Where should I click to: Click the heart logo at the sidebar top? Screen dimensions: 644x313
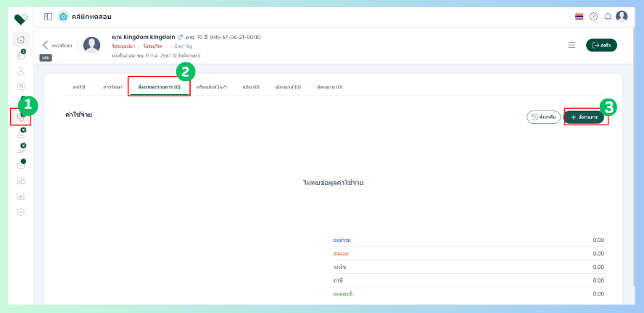click(x=20, y=19)
